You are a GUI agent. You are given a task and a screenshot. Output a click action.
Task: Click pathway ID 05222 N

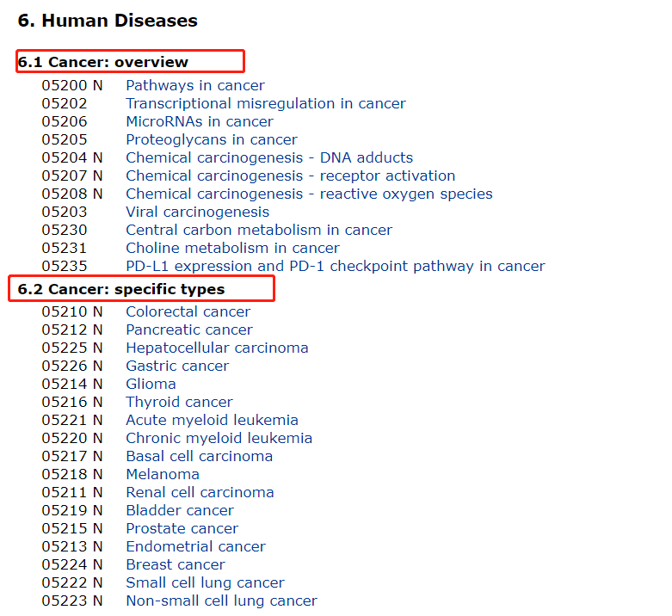[72, 582]
